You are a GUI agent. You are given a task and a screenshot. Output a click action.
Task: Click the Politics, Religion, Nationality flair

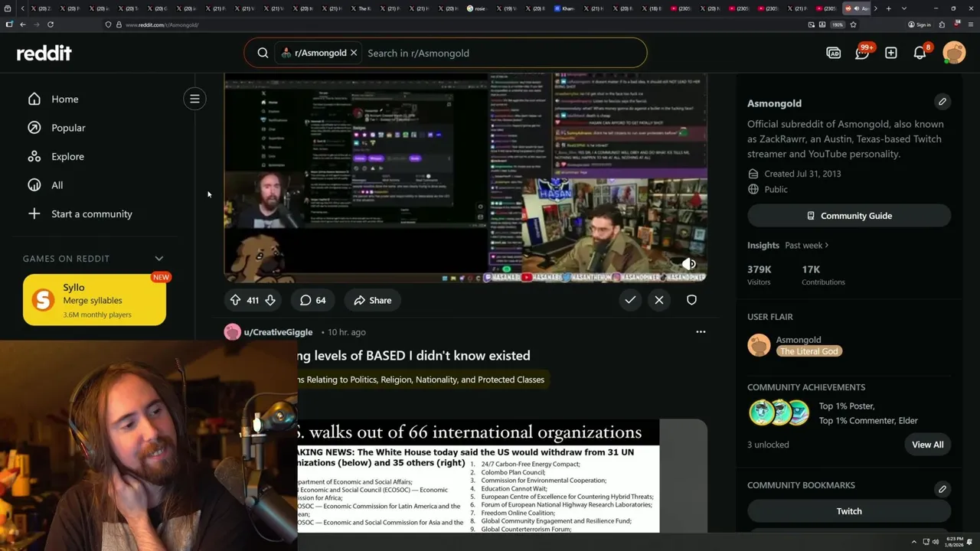[x=422, y=380]
